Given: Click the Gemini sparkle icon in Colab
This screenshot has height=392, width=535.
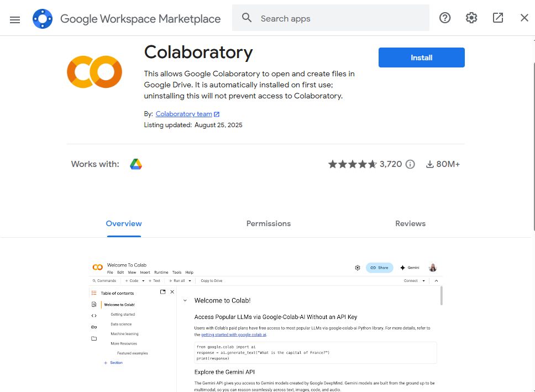Looking at the screenshot, I should [403, 268].
